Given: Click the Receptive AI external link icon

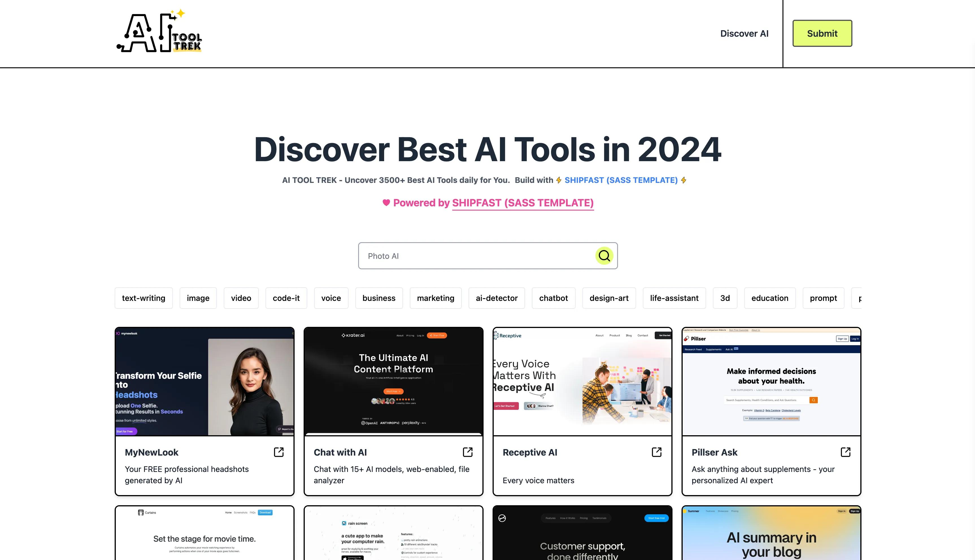Looking at the screenshot, I should click(657, 452).
